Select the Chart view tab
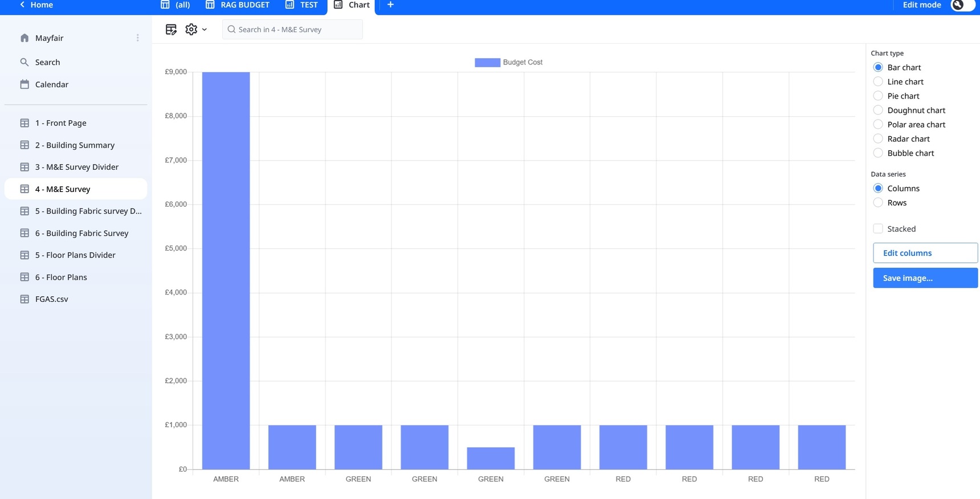 click(352, 5)
